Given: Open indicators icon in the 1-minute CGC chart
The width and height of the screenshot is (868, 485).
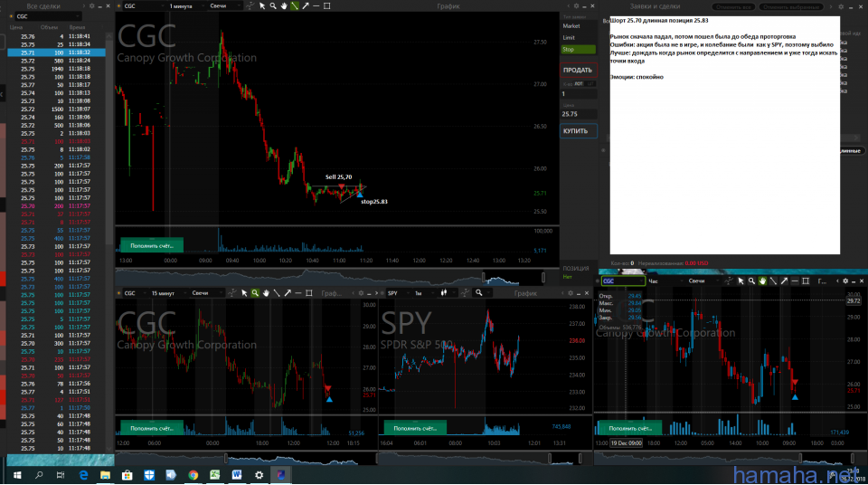Looking at the screenshot, I should [x=250, y=6].
